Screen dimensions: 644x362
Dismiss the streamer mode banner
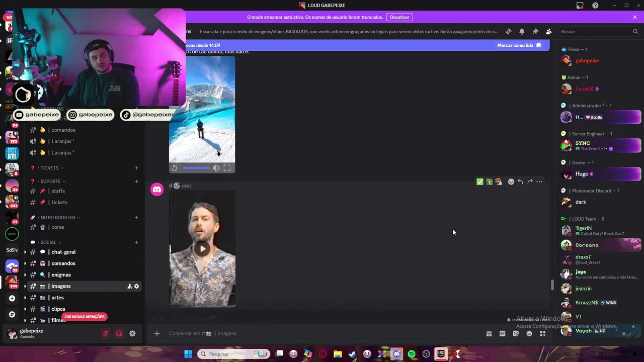coord(635,17)
